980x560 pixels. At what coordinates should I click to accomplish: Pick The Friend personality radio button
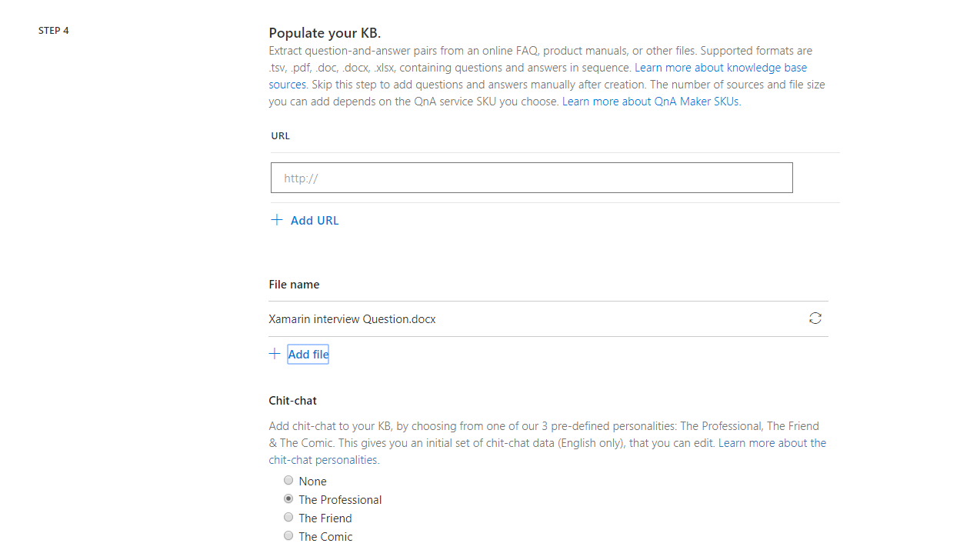288,518
